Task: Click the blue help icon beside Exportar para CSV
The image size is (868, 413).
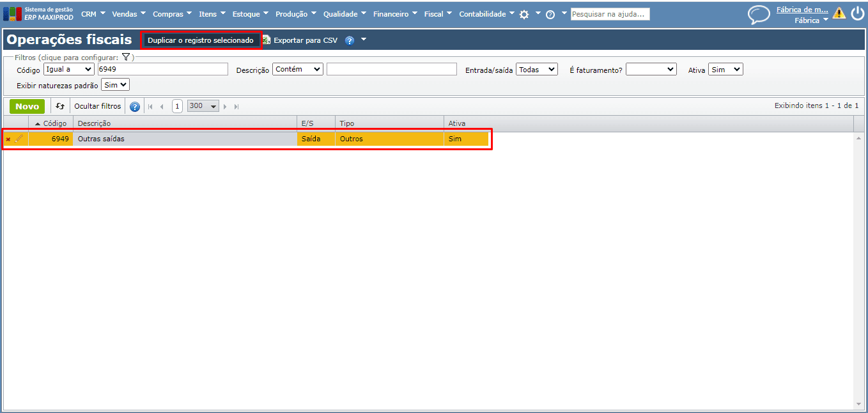Action: (350, 40)
